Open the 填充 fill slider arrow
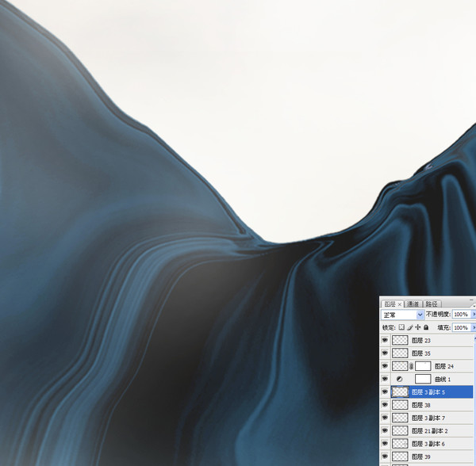 pos(474,327)
